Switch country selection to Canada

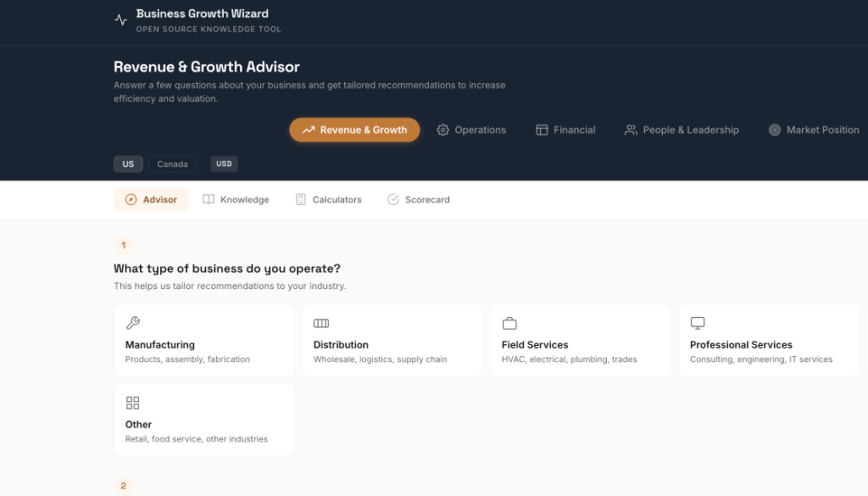[x=172, y=164]
